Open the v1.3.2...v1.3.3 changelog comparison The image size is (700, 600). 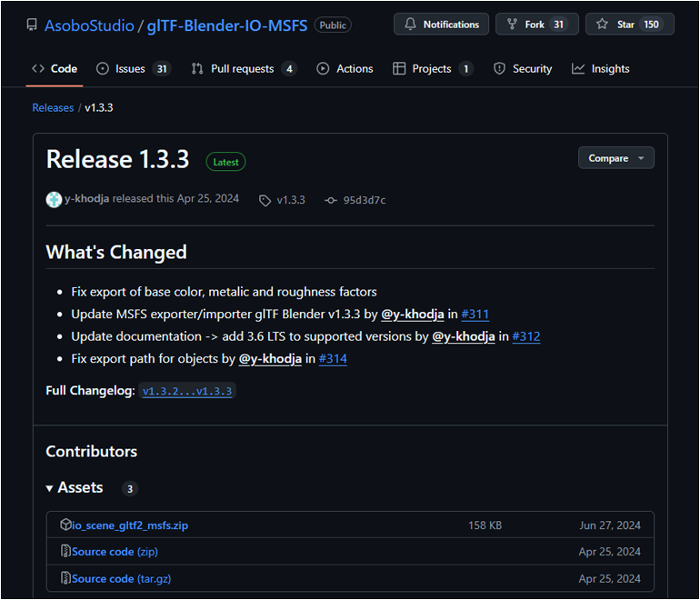[187, 391]
